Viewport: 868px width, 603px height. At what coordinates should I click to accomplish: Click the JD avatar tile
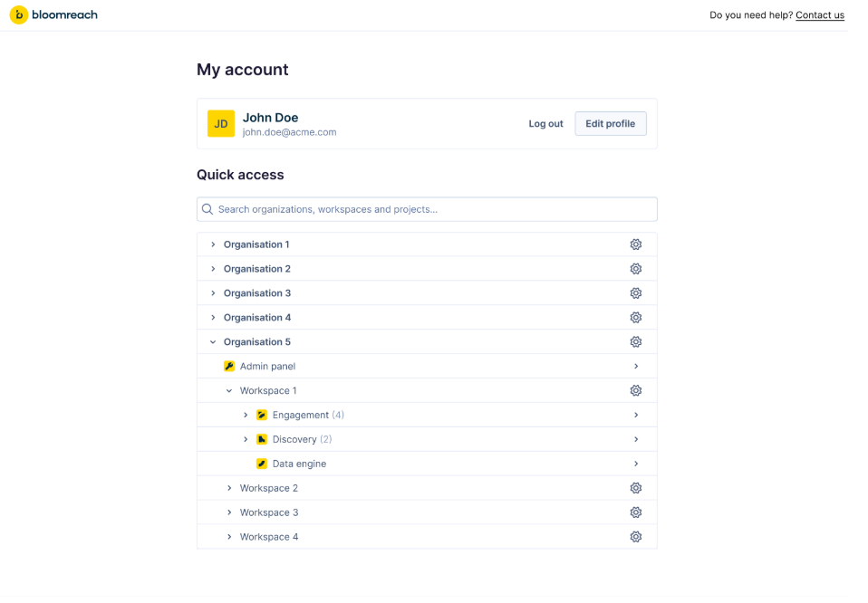[x=221, y=123]
